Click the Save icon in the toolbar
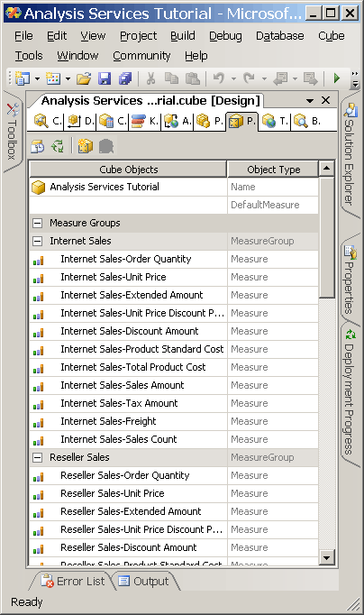Image resolution: width=364 pixels, height=615 pixels. point(105,78)
